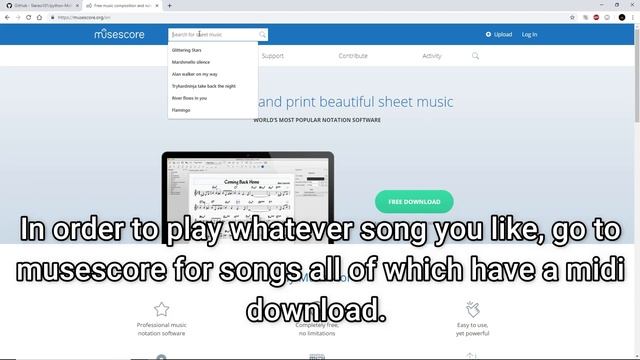Choose the Marshmello silence suggestion
Viewport: 640px width, 360px height.
click(191, 62)
